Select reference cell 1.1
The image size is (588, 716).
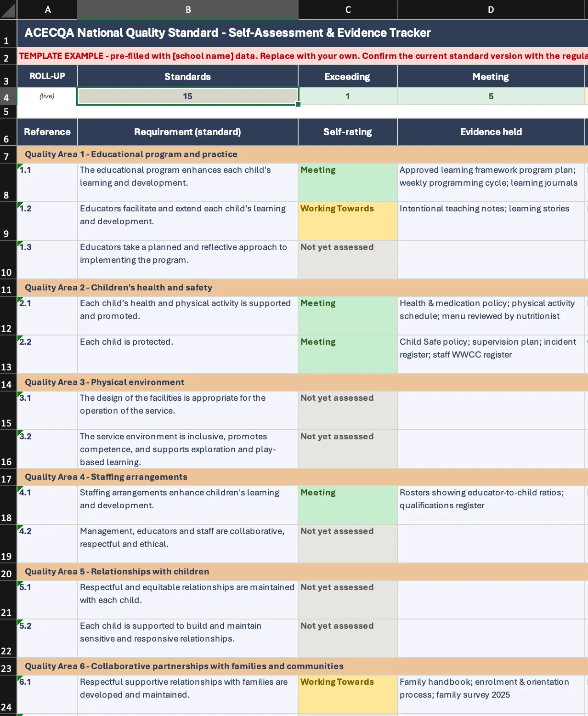[47, 182]
